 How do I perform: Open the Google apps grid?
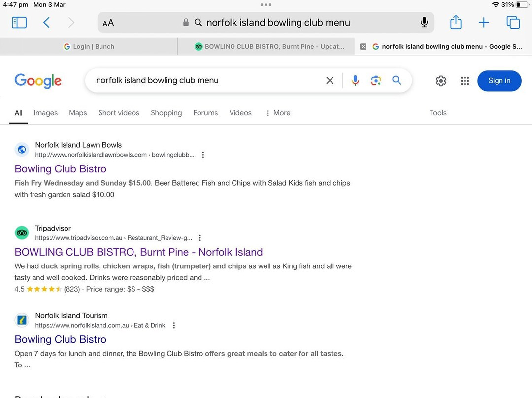pyautogui.click(x=465, y=81)
